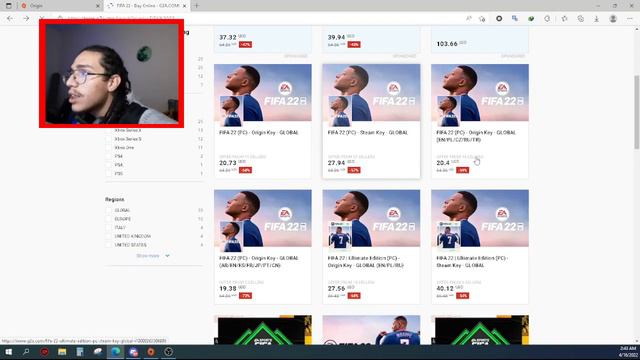640x360 pixels.
Task: Click the 39.94 price on top offer card
Action: point(336,37)
